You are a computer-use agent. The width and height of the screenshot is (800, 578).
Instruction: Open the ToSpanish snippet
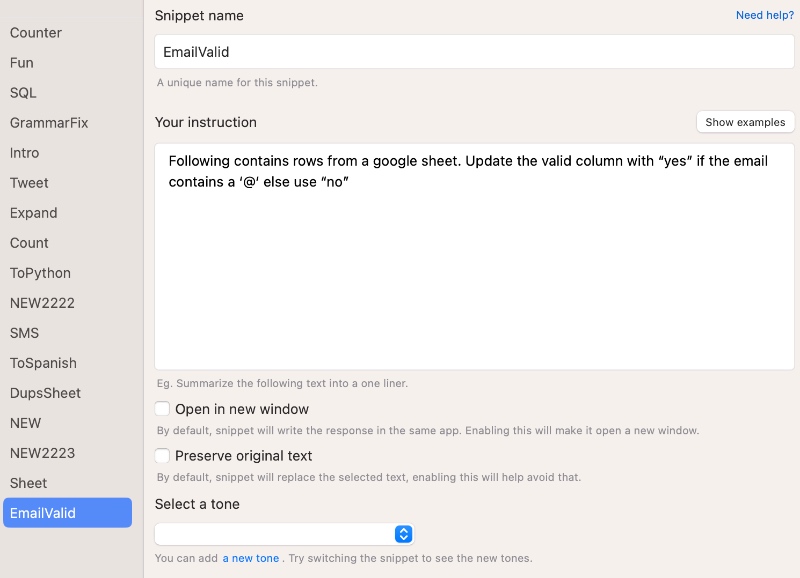click(x=43, y=363)
